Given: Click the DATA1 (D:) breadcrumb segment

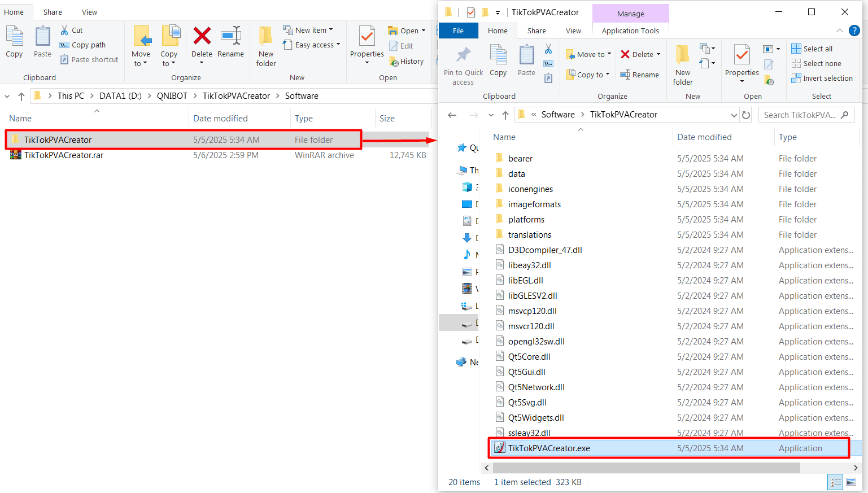Looking at the screenshot, I should point(120,96).
